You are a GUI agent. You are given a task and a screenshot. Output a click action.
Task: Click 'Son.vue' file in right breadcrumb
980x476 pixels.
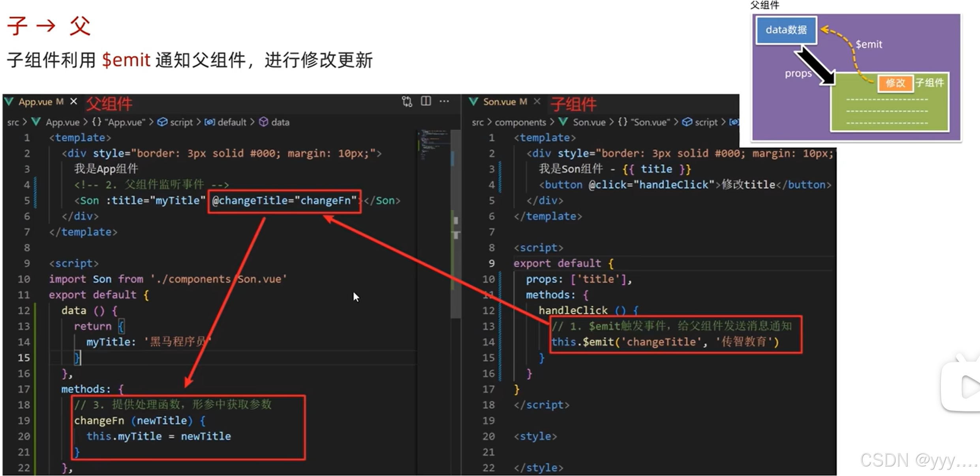(x=589, y=122)
